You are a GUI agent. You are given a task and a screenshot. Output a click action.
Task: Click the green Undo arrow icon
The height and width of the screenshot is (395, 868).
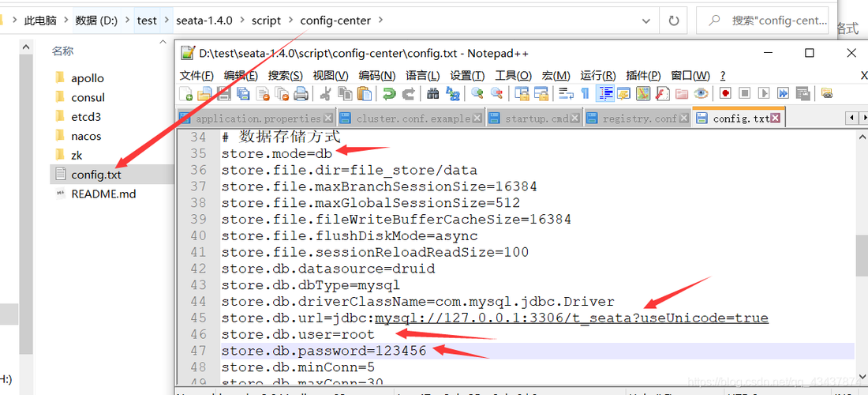(389, 94)
